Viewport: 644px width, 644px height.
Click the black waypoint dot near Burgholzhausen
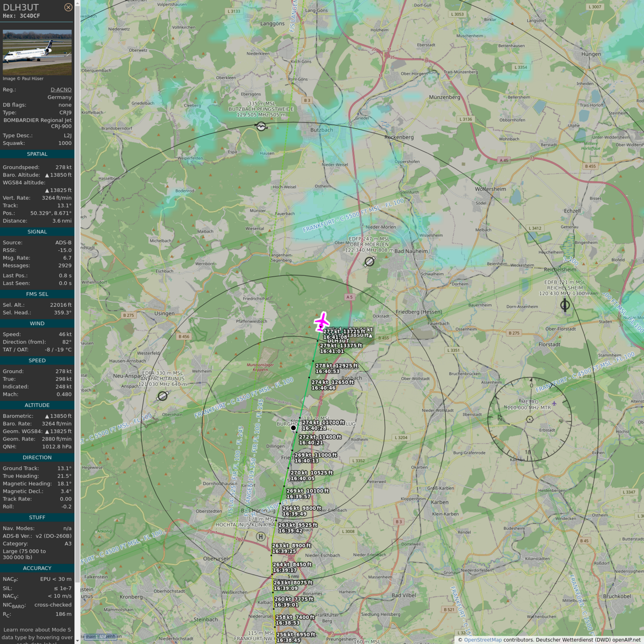pos(293,428)
